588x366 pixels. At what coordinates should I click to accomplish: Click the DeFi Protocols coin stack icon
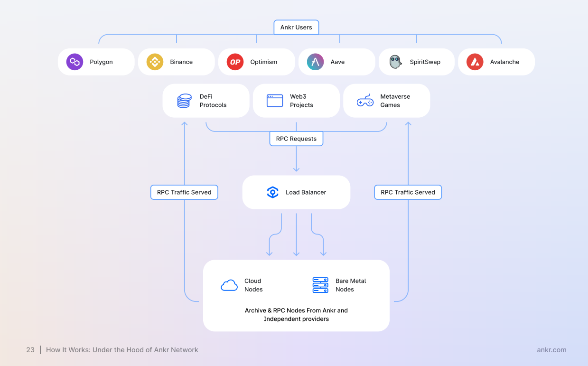tap(184, 101)
